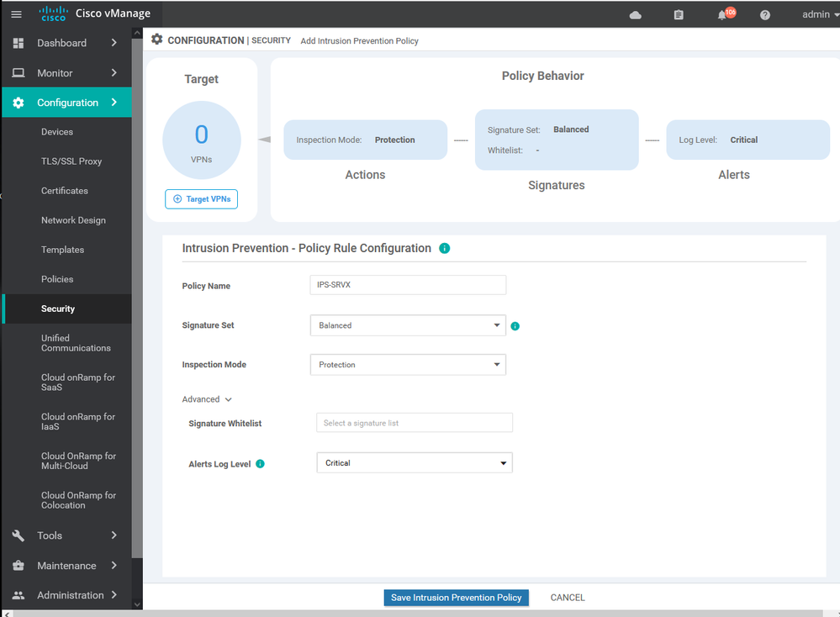Click the Tools wrench icon
Screen dimensions: 840x617
click(x=18, y=535)
